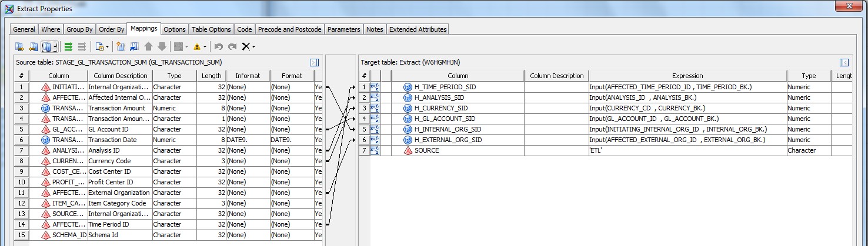Collapse the target table panel
The image size is (868, 246).
(x=844, y=62)
